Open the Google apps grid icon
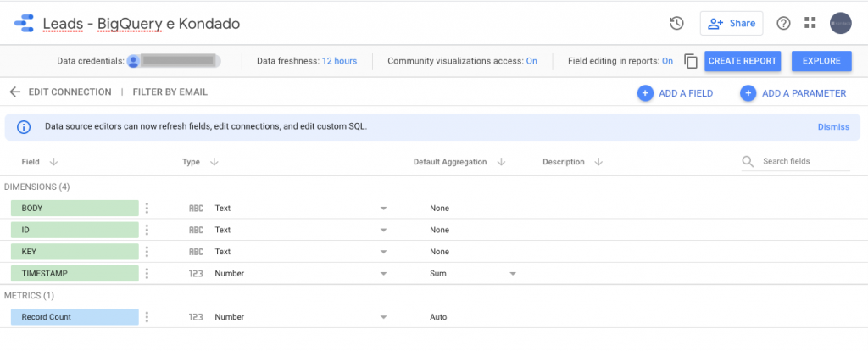The image size is (868, 351). click(810, 23)
